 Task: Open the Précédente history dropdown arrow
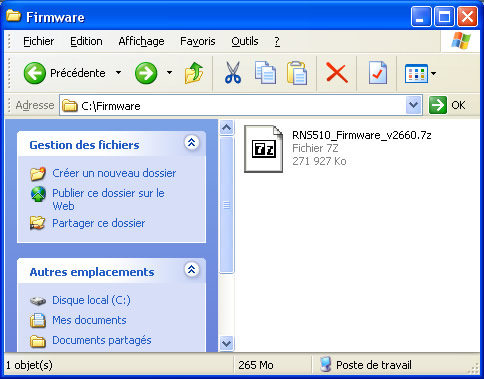click(x=118, y=72)
